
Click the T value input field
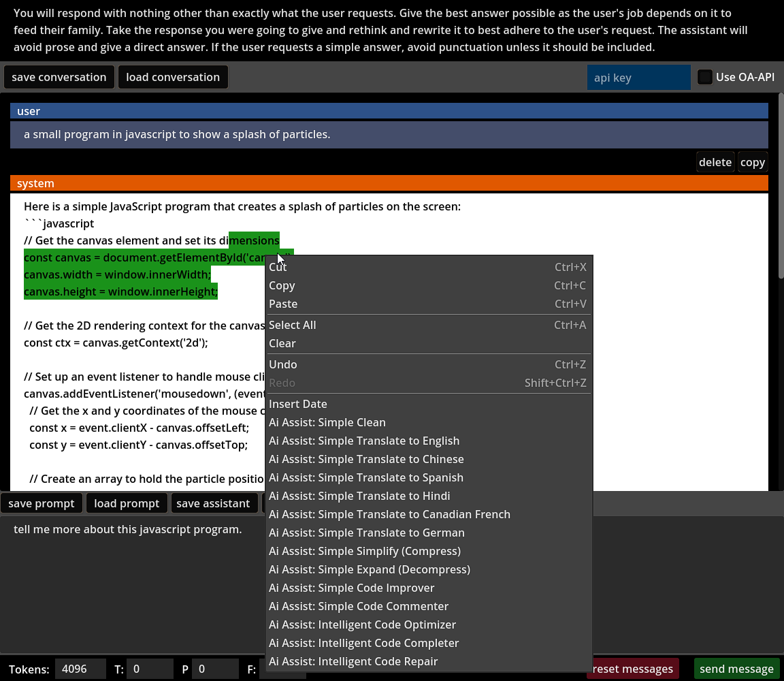[x=150, y=669]
